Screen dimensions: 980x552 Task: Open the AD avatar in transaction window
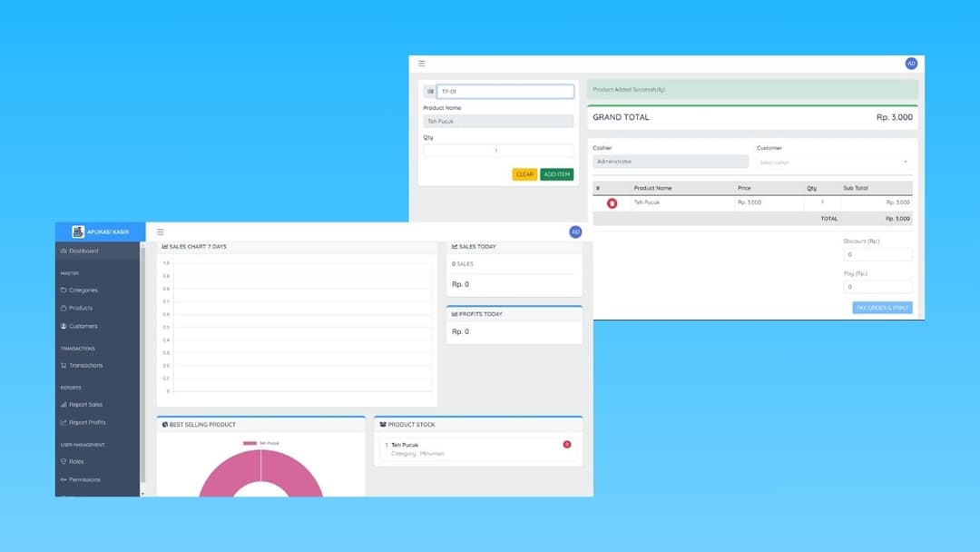(x=911, y=64)
